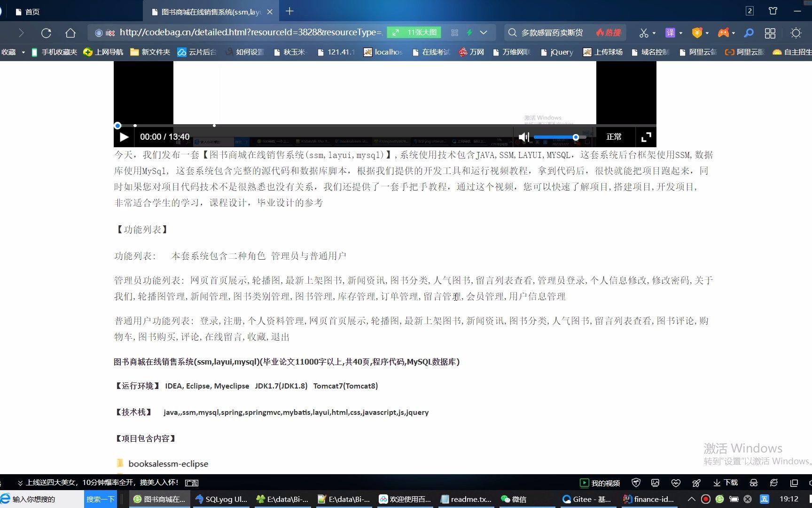Open 下载 downloads in status bar
Viewport: 812px width, 508px height.
[x=725, y=483]
